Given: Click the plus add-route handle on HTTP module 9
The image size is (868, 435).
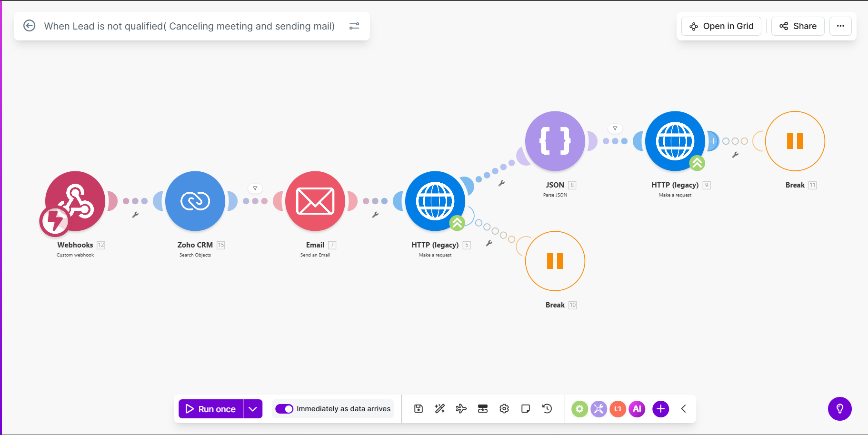Looking at the screenshot, I should click(x=713, y=141).
